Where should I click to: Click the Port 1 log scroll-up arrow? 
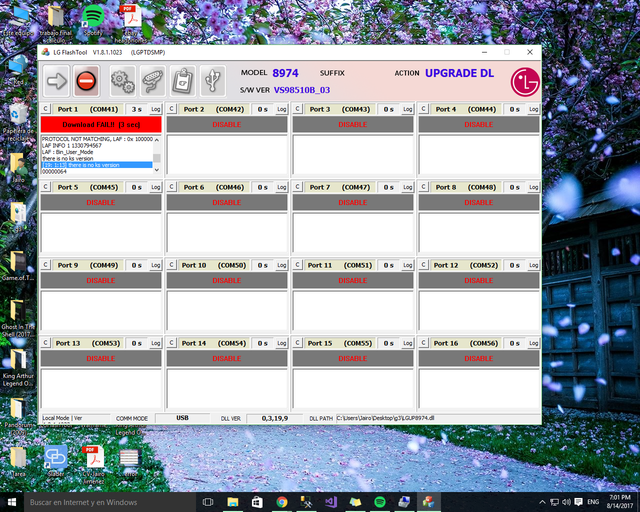pyautogui.click(x=157, y=140)
